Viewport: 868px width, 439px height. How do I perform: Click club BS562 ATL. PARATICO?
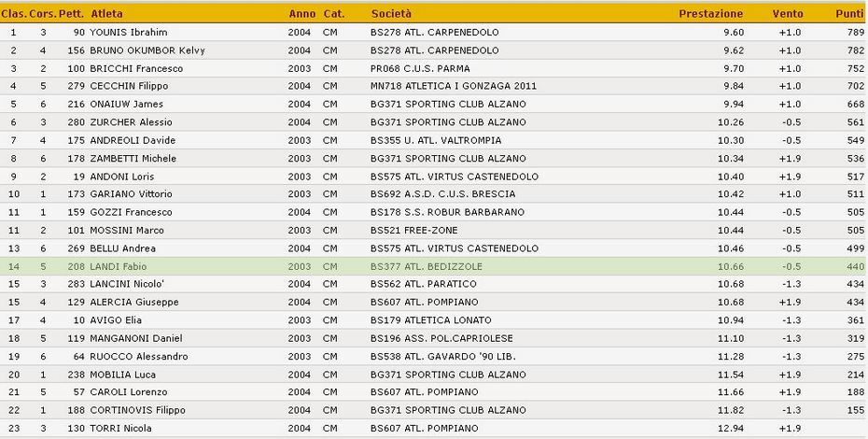pyautogui.click(x=424, y=284)
